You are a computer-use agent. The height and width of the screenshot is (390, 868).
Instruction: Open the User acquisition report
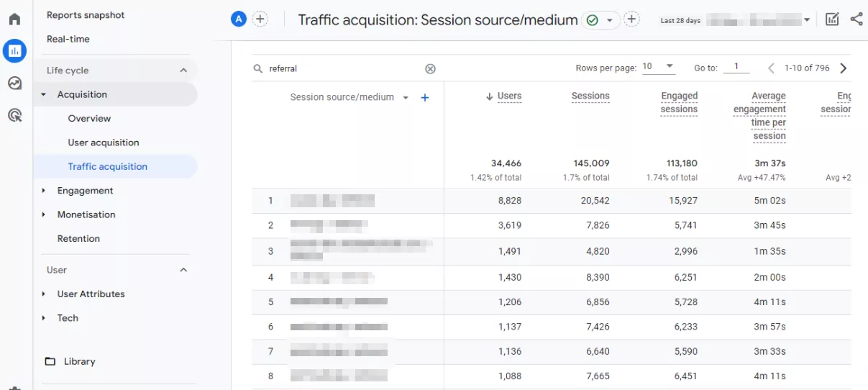click(x=104, y=142)
